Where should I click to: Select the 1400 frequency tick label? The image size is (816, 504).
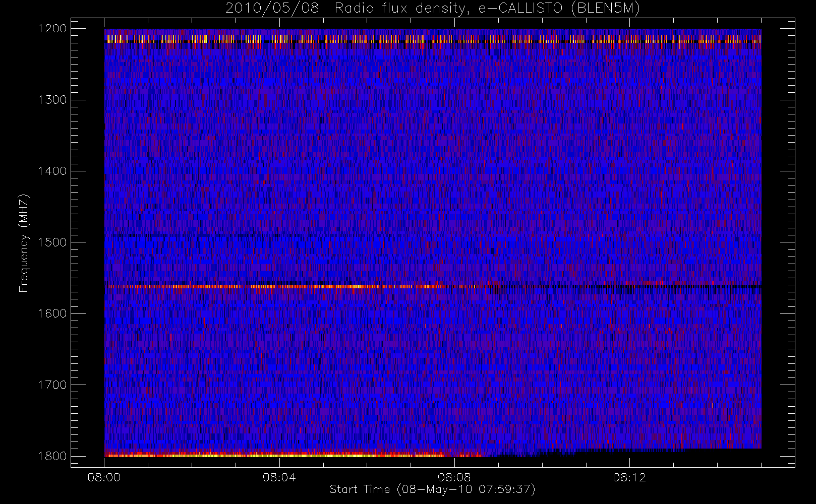pyautogui.click(x=52, y=171)
